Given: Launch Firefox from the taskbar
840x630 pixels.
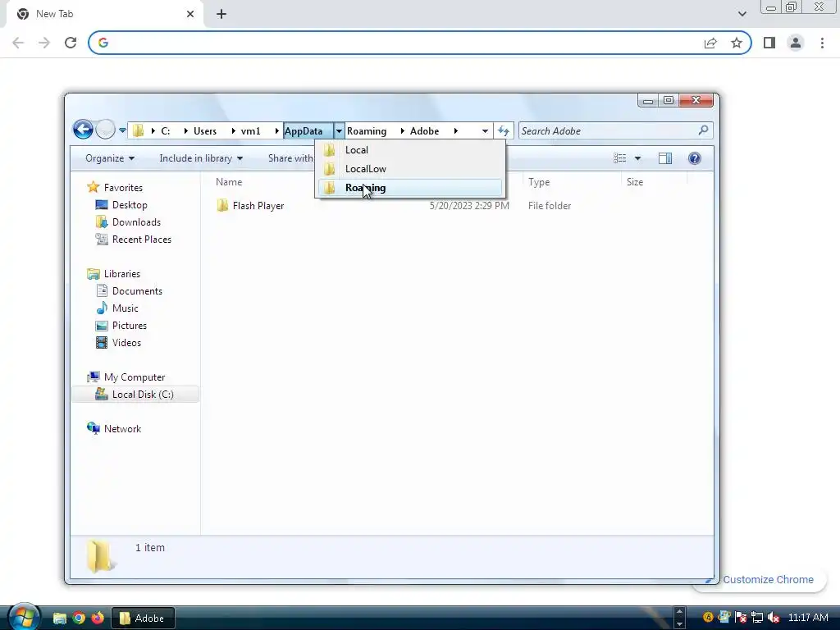Looking at the screenshot, I should coord(98,618).
